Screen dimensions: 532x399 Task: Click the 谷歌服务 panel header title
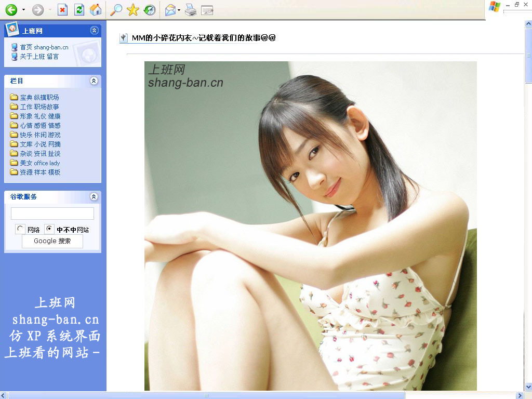click(23, 196)
